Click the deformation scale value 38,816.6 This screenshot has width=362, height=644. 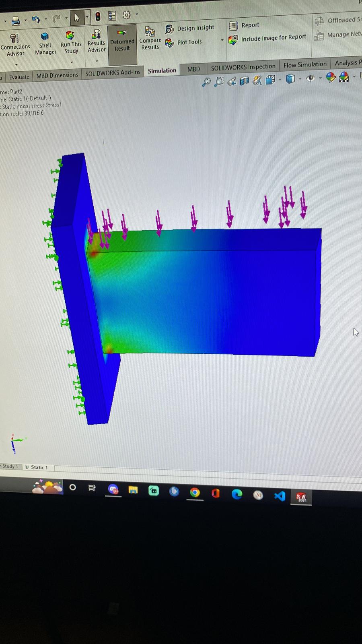[x=34, y=113]
